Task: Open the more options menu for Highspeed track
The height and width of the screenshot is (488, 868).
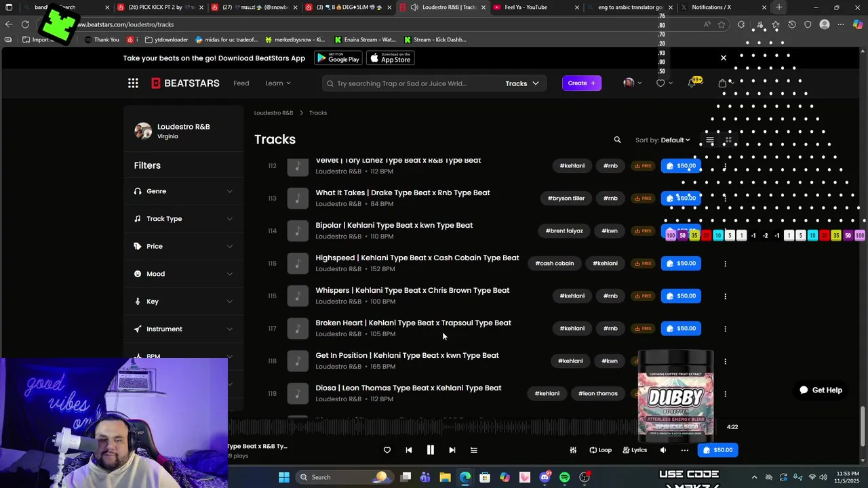Action: (x=725, y=264)
